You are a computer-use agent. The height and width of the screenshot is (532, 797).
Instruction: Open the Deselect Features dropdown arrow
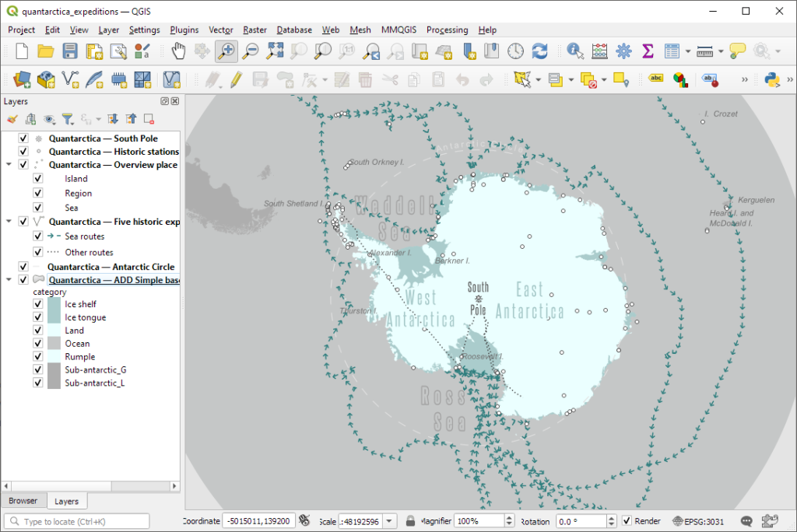click(604, 80)
